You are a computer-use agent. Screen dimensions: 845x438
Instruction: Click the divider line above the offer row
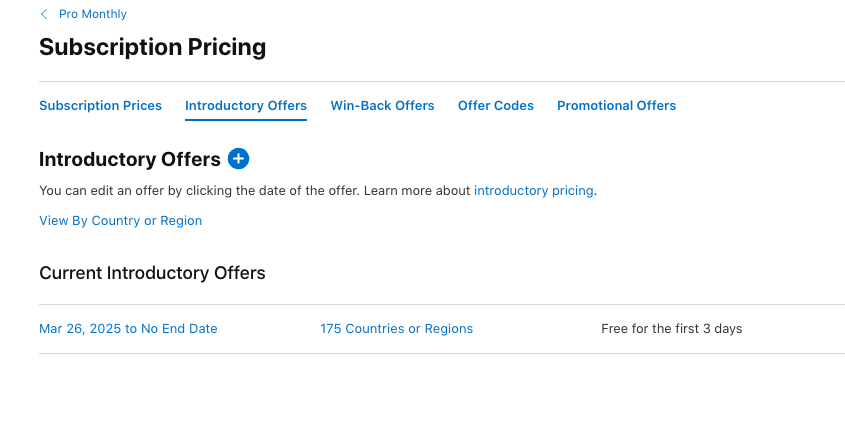(x=442, y=304)
